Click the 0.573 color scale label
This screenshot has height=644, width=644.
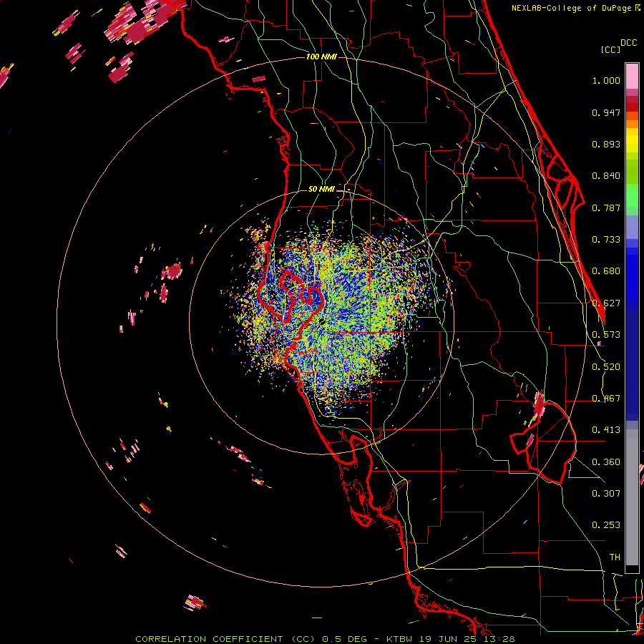(606, 335)
